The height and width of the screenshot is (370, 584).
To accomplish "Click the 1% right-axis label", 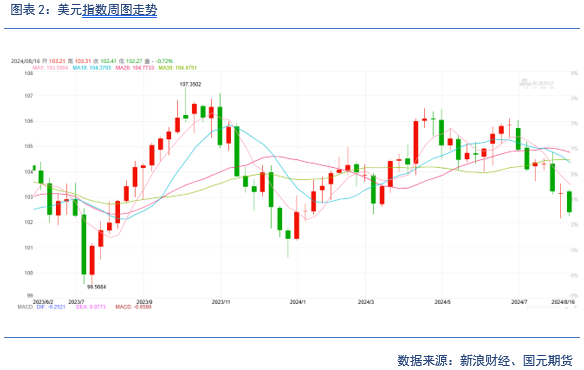I will 575,149.
